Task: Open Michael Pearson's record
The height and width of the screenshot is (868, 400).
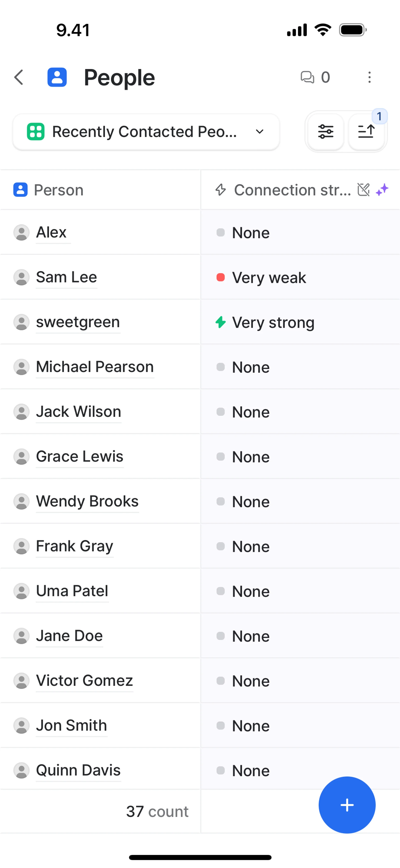Action: (x=95, y=367)
